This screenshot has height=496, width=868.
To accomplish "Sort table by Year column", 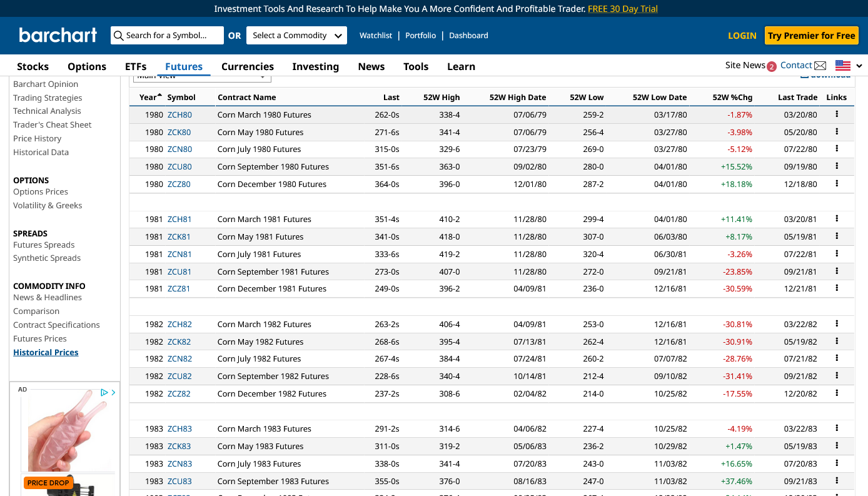I will click(x=149, y=97).
